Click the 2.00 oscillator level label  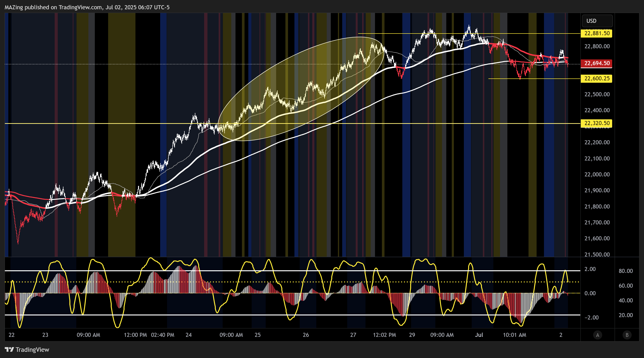pyautogui.click(x=590, y=269)
